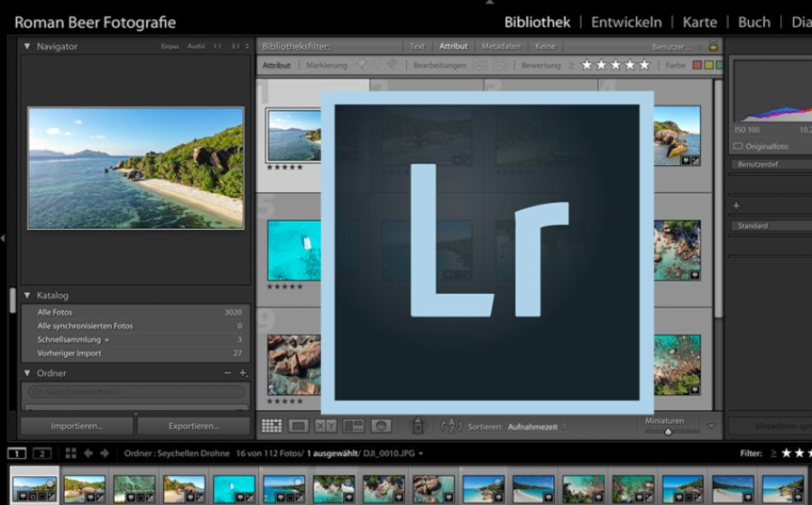
Task: Click the Ordner search filter field
Action: 136,391
